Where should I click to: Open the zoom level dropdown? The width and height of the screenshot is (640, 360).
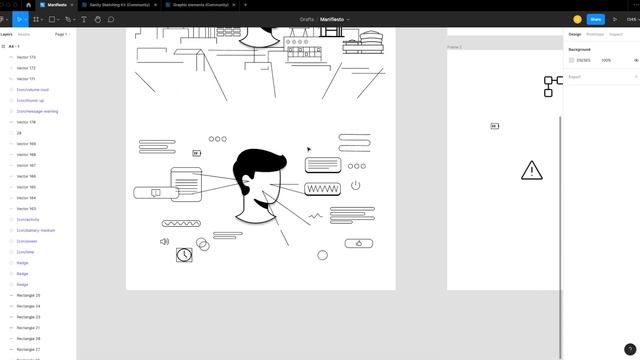point(633,19)
